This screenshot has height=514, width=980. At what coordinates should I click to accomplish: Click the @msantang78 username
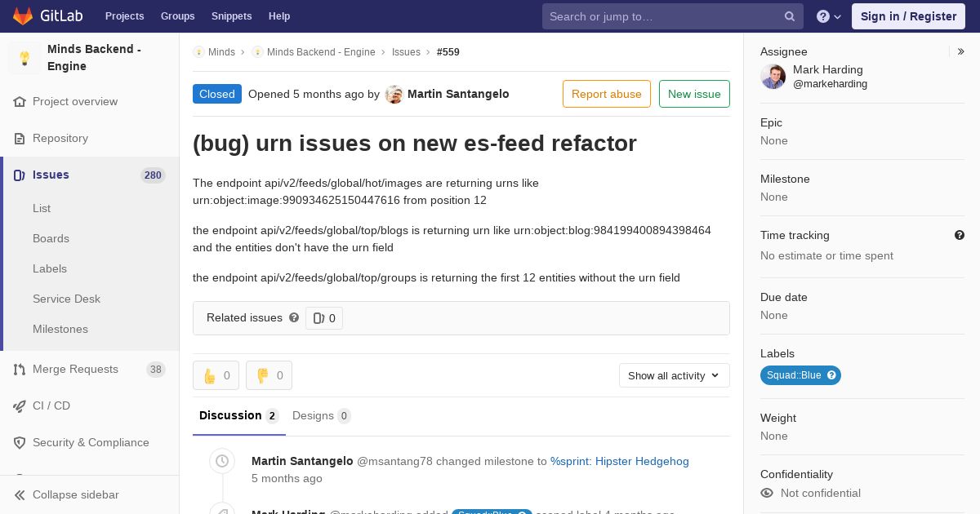pyautogui.click(x=394, y=461)
